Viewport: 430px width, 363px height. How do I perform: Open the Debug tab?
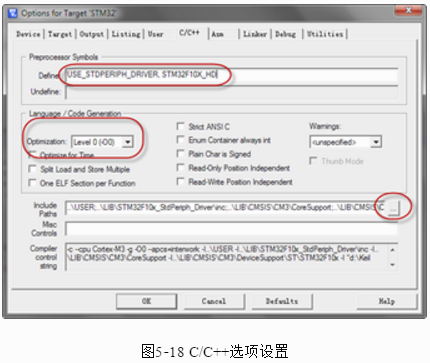click(286, 34)
